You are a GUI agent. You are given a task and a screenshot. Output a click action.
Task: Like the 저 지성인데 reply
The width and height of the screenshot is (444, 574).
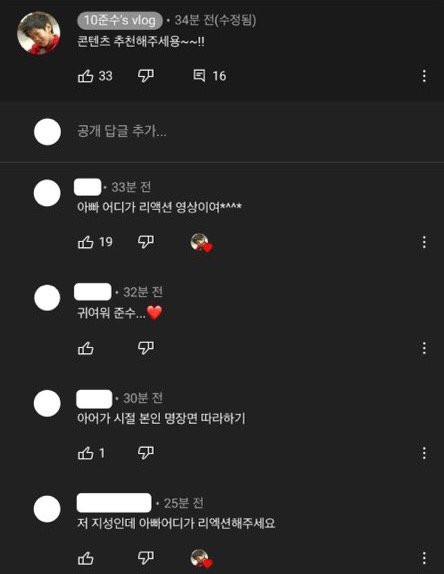pos(86,558)
